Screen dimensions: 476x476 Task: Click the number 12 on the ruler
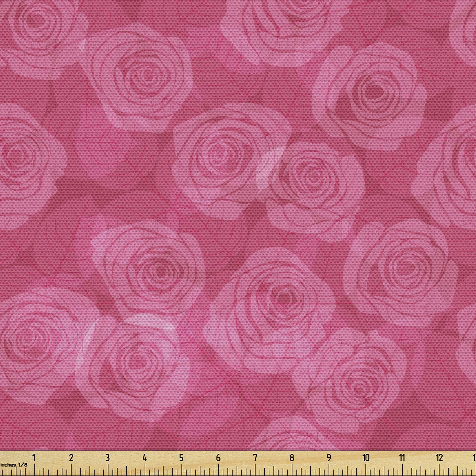tap(439, 458)
